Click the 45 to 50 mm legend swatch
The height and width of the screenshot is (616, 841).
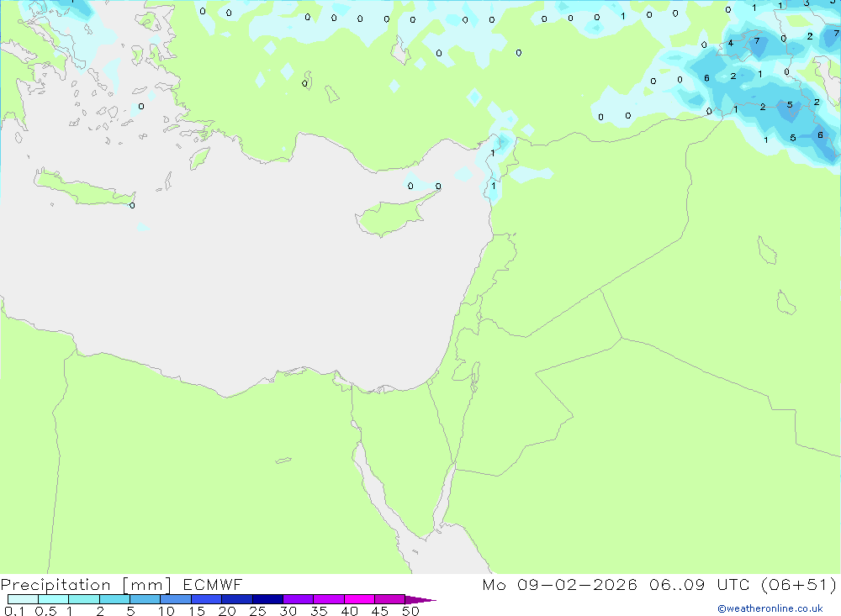coord(390,599)
